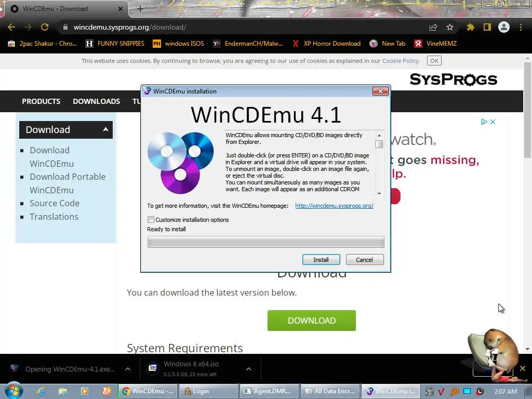Image resolution: width=532 pixels, height=399 pixels.
Task: Click the magnifier tray icon
Action: (x=454, y=392)
